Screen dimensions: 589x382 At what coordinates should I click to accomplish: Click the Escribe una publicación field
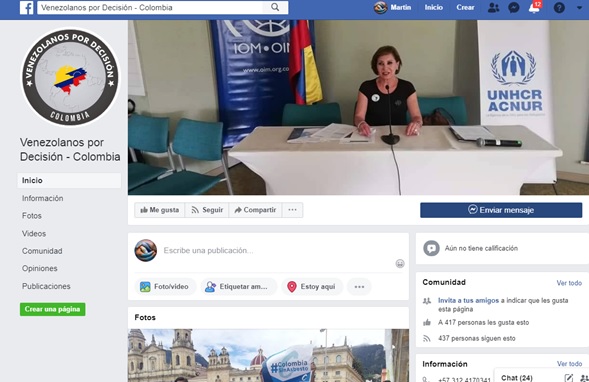278,251
